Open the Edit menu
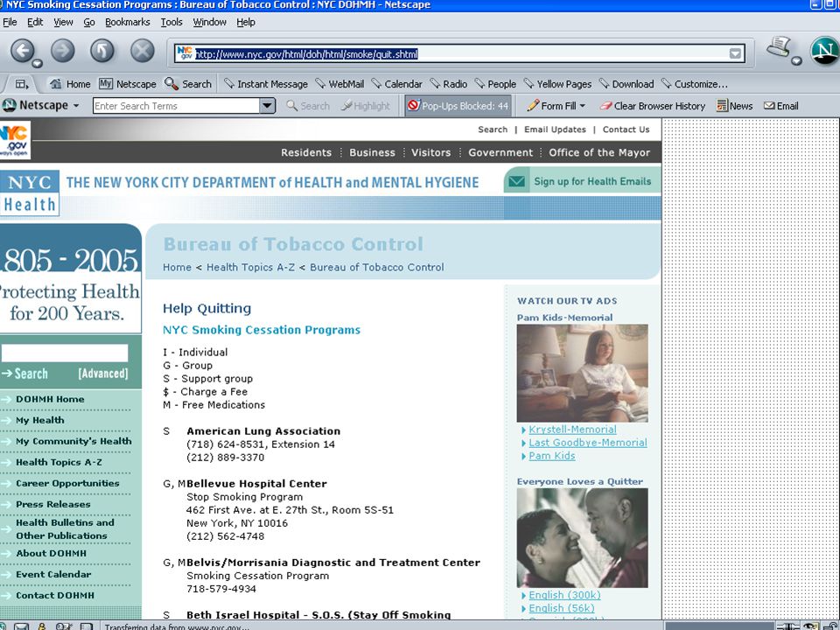 coord(35,22)
